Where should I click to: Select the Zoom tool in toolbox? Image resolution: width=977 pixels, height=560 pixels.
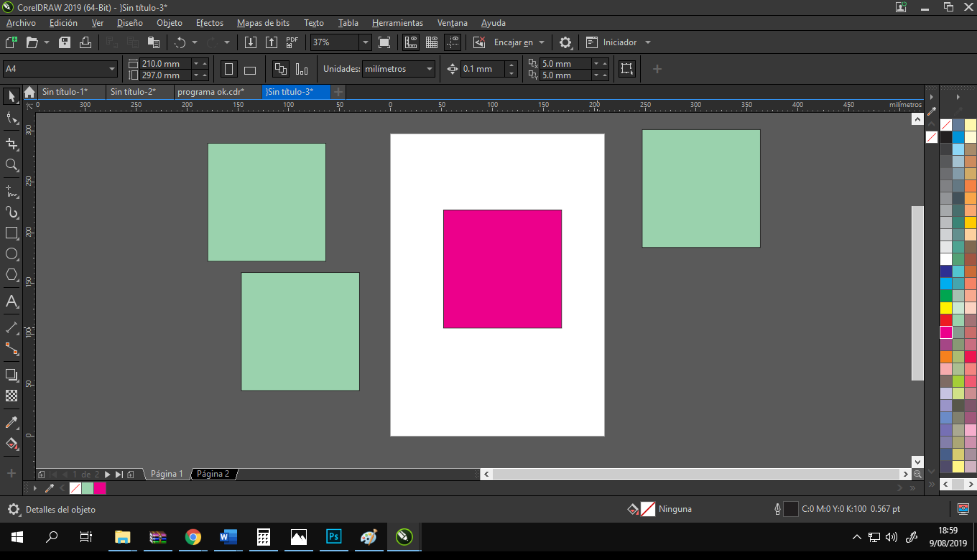coord(11,165)
